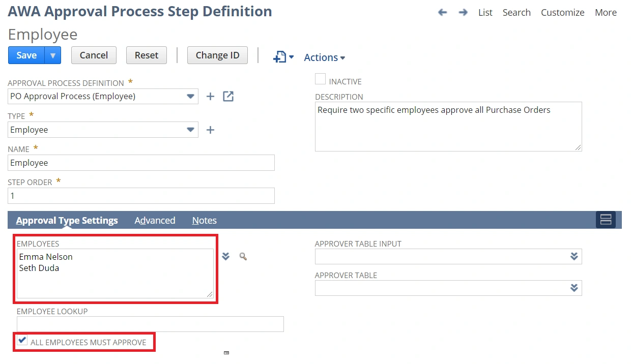The image size is (631, 364).
Task: Click the back arrow navigation icon
Action: [x=442, y=13]
